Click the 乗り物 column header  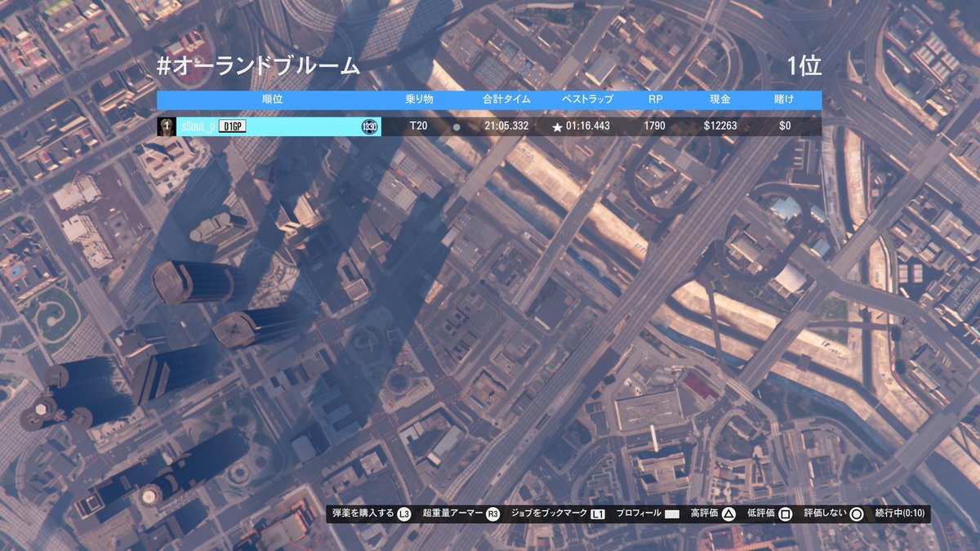pos(419,99)
